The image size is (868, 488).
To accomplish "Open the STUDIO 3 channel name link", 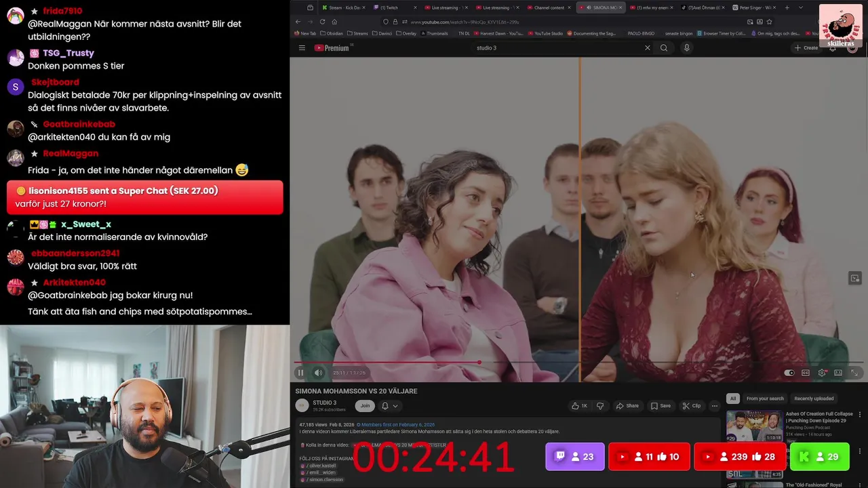I will pos(325,403).
